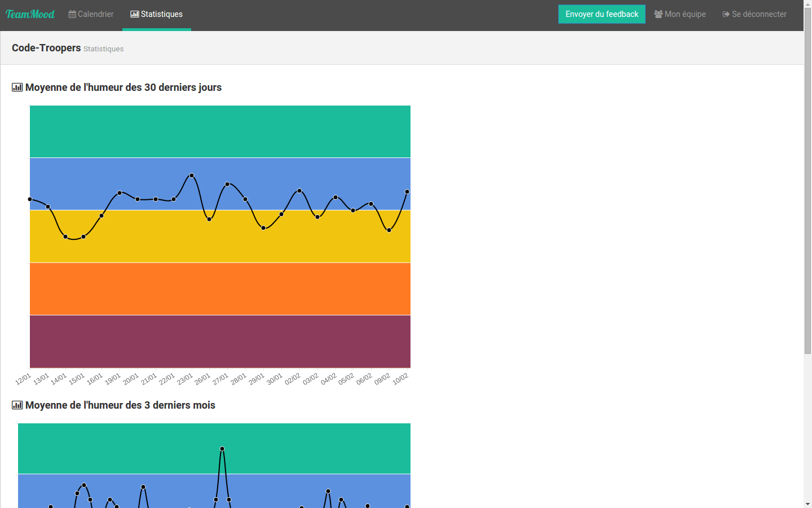
Task: Click chart icon beside the 3 derniers mois heading
Action: 17,405
